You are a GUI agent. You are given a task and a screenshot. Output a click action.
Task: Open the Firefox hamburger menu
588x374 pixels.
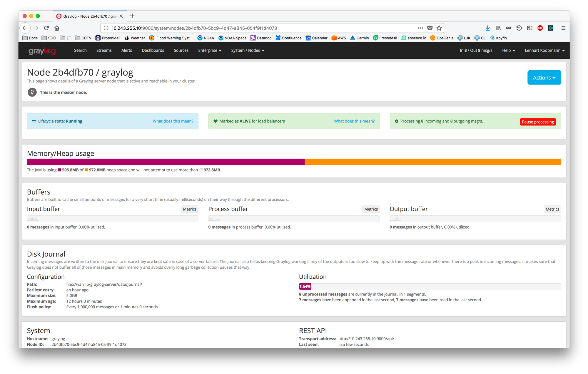(563, 28)
